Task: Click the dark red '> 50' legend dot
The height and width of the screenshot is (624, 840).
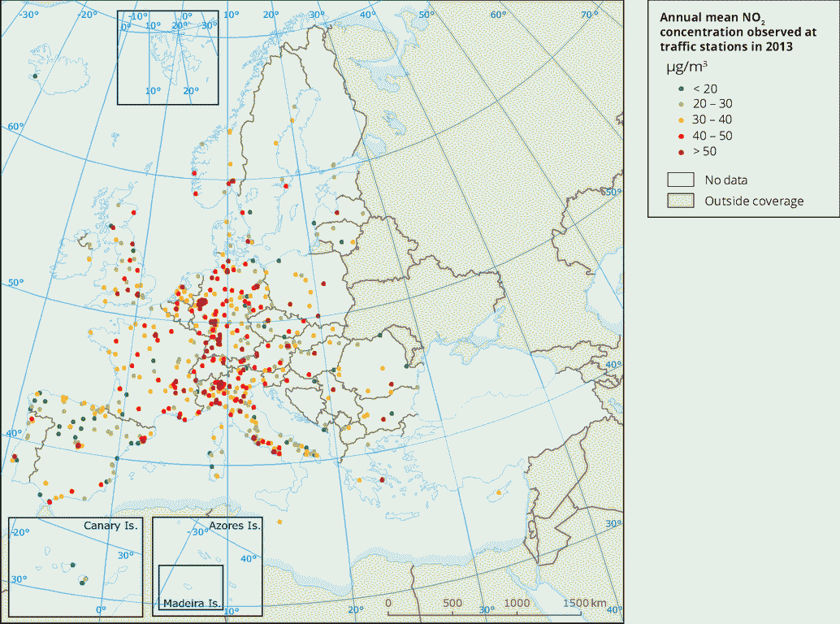Action: click(679, 151)
